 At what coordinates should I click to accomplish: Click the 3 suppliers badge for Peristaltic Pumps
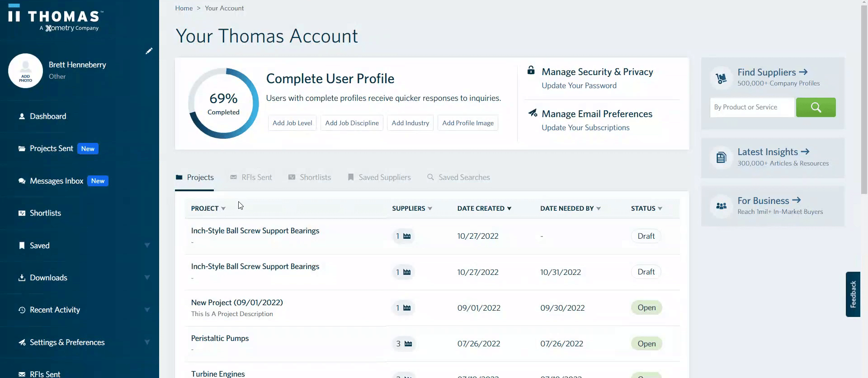[404, 344]
